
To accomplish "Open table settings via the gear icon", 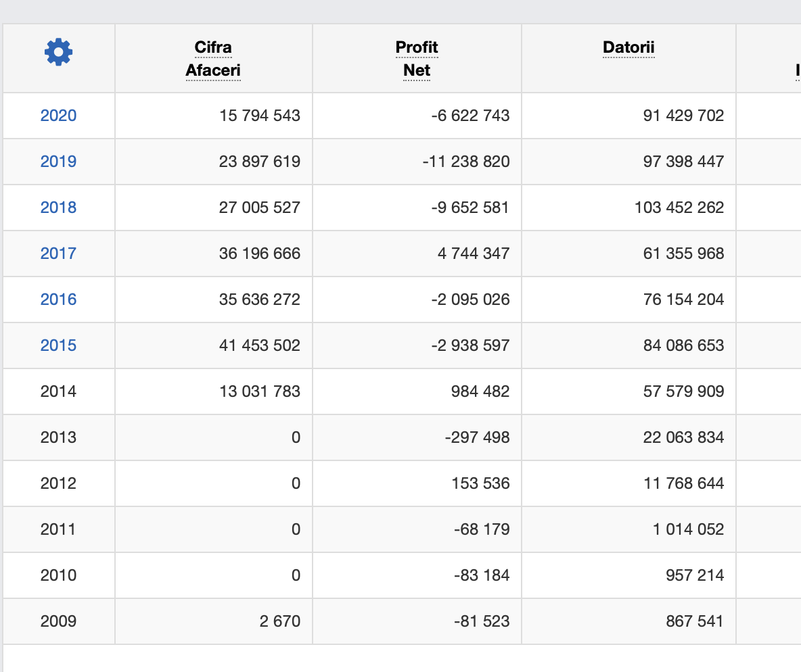I will (59, 53).
